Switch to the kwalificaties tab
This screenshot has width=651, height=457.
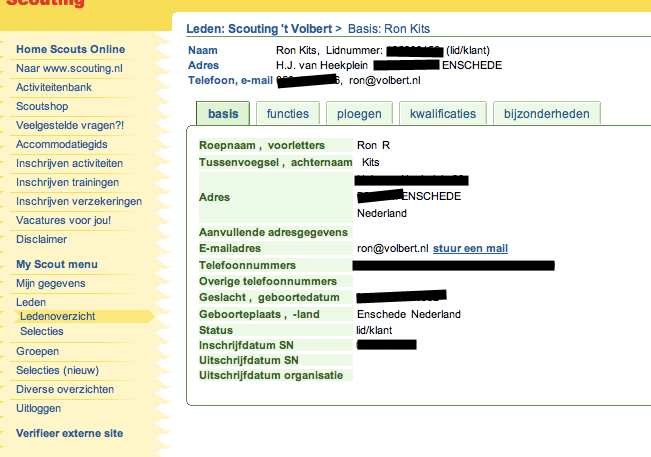443,113
